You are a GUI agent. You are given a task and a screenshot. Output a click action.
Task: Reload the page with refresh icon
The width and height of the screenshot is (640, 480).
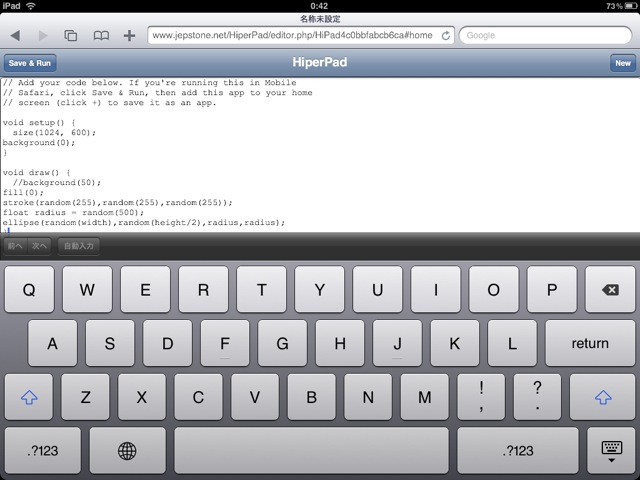pyautogui.click(x=446, y=36)
